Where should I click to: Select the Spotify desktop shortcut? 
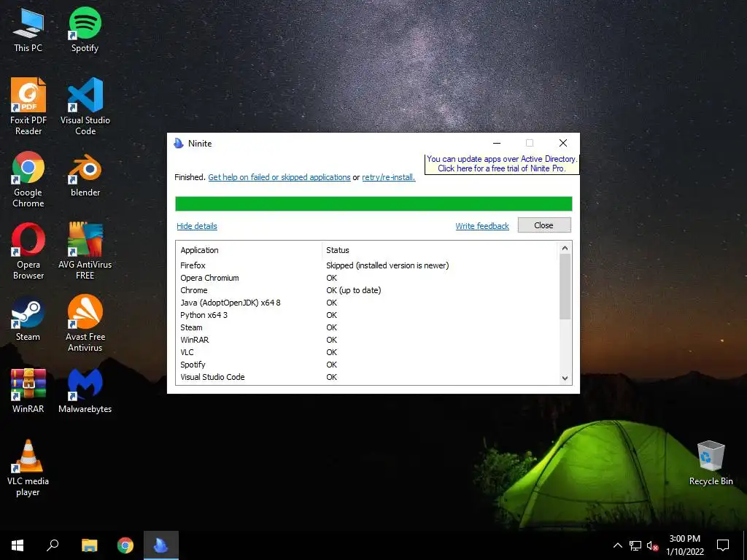[x=85, y=30]
